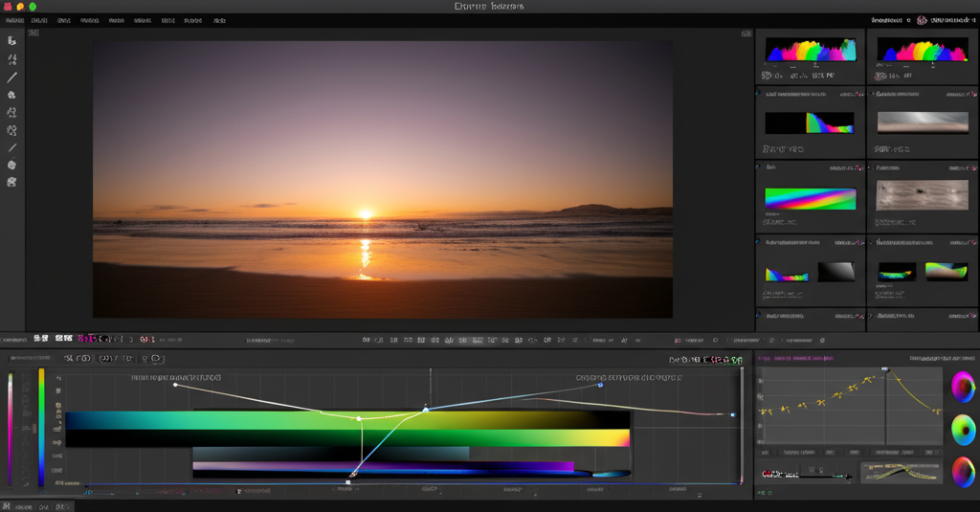Screen dimensions: 980x512
Task: Click the small icon above the viewer's right corner
Action: (x=746, y=33)
